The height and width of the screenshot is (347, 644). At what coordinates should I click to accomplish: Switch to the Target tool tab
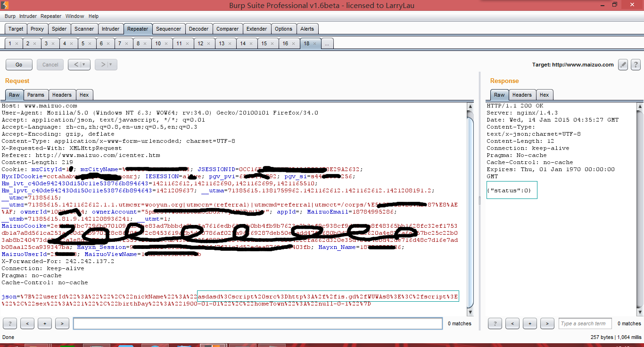16,29
